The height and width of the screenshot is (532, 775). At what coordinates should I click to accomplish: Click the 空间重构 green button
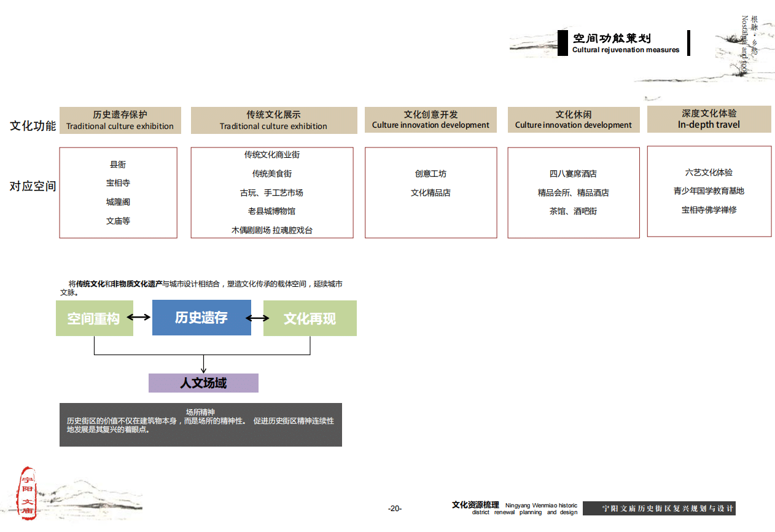click(x=94, y=318)
